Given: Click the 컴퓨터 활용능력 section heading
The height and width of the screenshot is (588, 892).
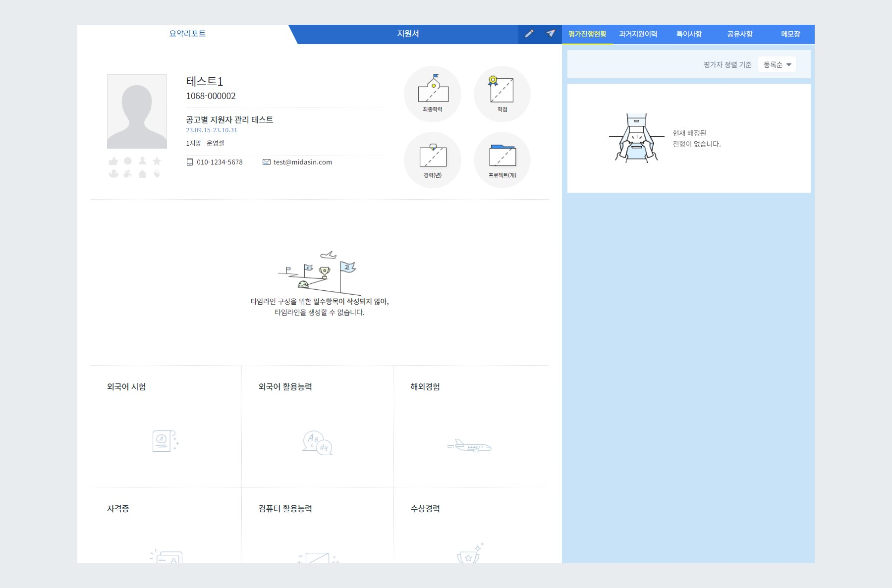Looking at the screenshot, I should (x=285, y=509).
